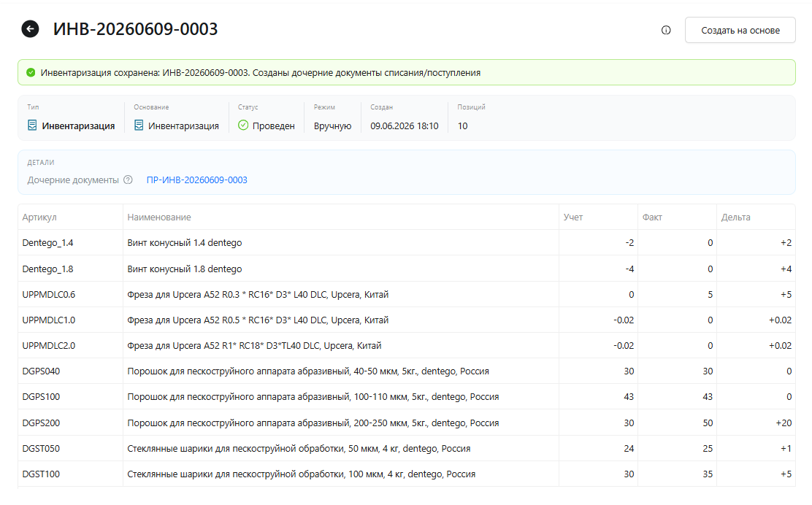Click Учет value 43 in DGPS100 row
This screenshot has height=505, width=812.
tap(629, 396)
